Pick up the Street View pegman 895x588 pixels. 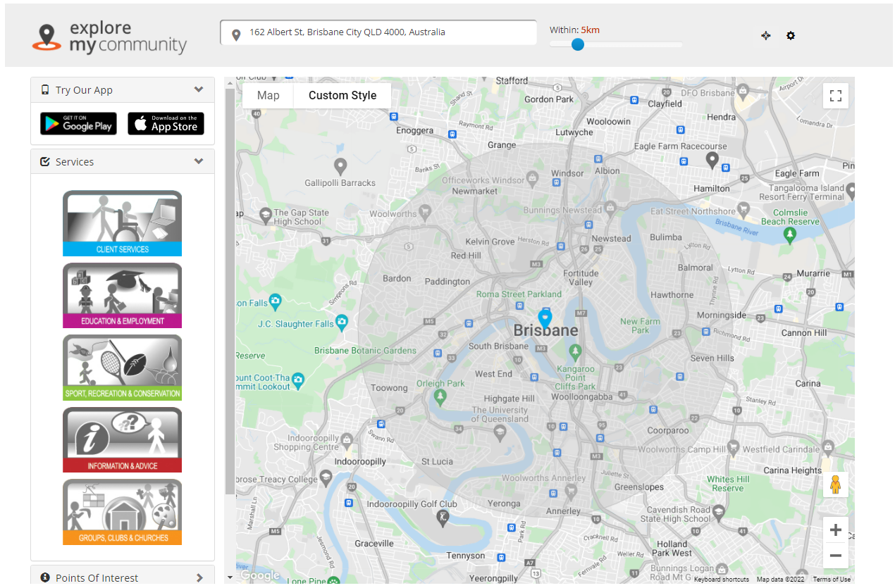click(836, 484)
